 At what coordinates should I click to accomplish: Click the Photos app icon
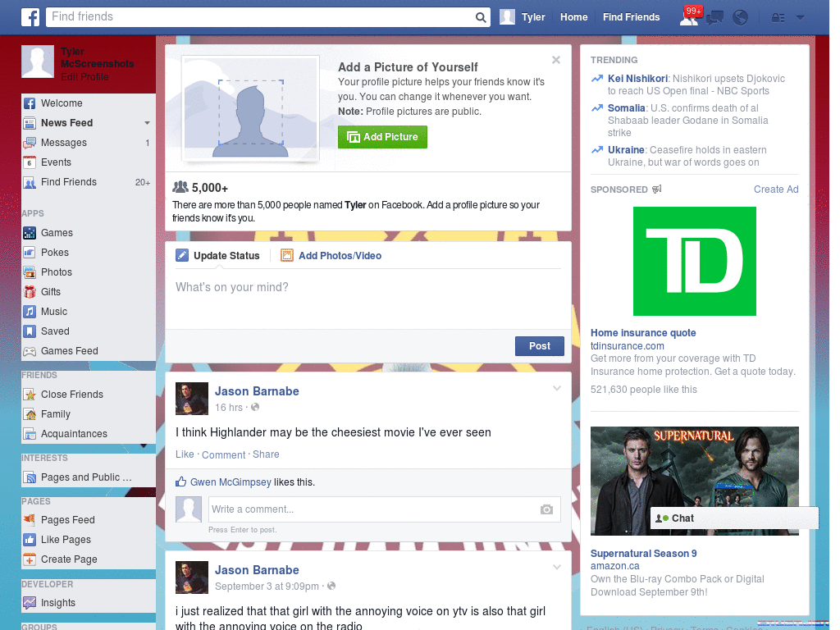pos(30,272)
